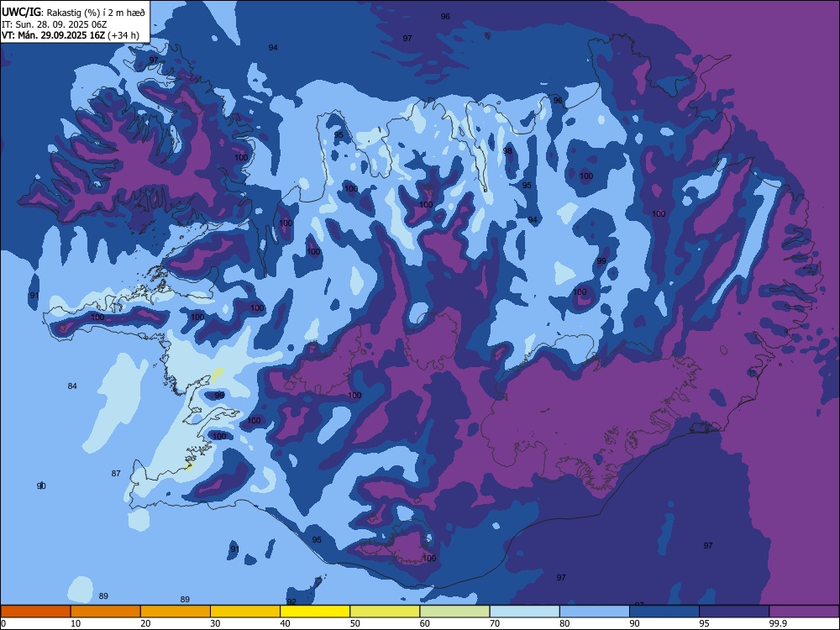Click the '0' legend scale label

[3, 623]
